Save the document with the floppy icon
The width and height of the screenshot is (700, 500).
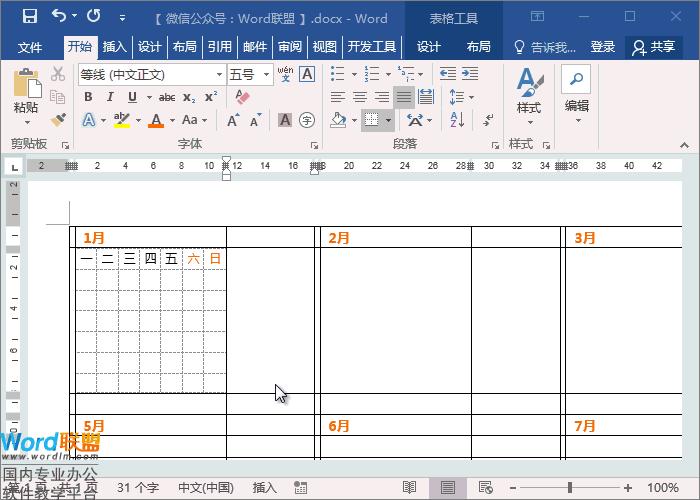(x=30, y=17)
